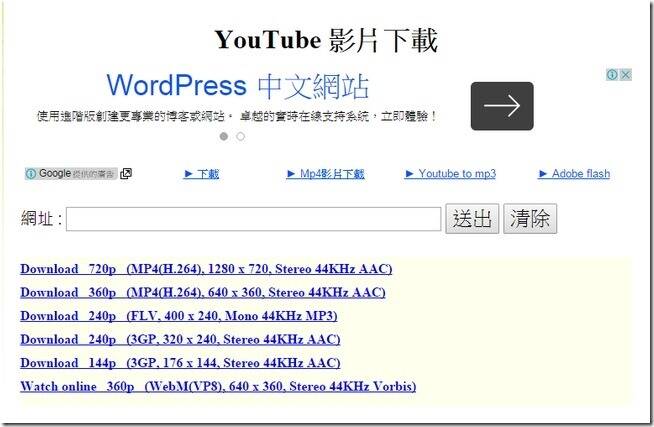Download 720p MP4 1280 x 720 link
Screen dimensions: 654x427
coord(206,269)
